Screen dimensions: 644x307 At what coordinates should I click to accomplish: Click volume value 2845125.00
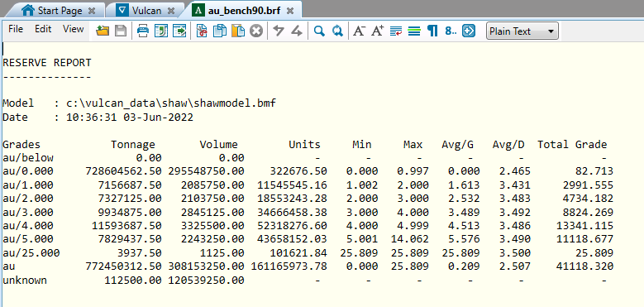[212, 213]
